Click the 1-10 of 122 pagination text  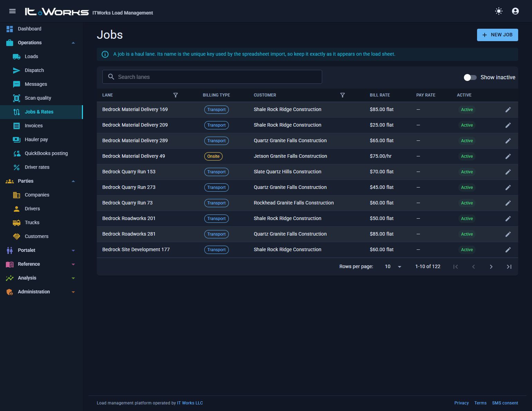click(428, 267)
